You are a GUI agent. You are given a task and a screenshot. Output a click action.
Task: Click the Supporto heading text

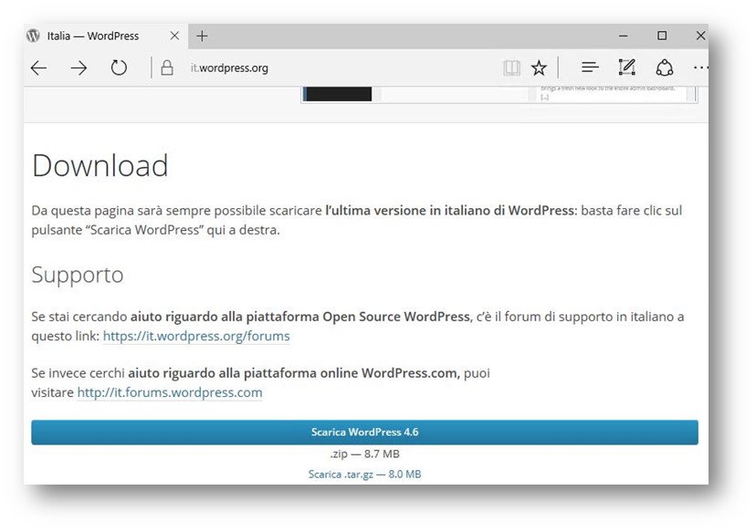[78, 276]
